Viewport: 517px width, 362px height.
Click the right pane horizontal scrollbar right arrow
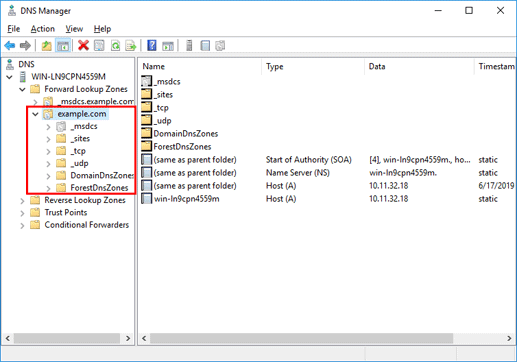[509, 338]
